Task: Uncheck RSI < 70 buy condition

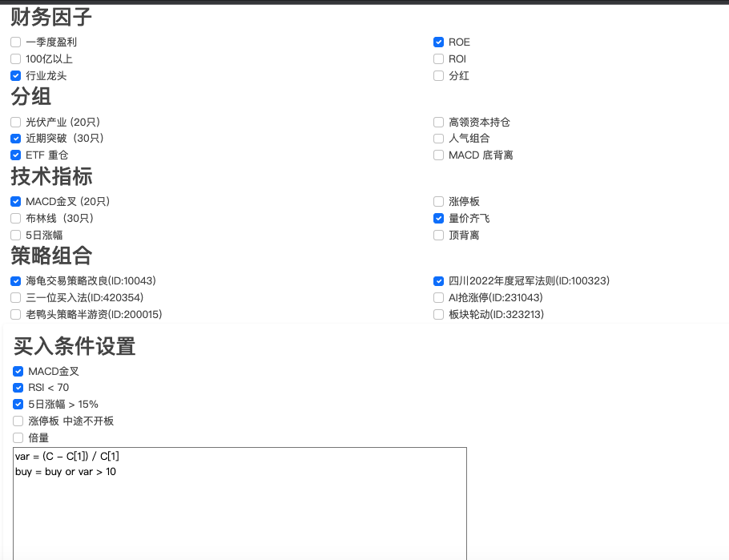Action: pos(18,388)
